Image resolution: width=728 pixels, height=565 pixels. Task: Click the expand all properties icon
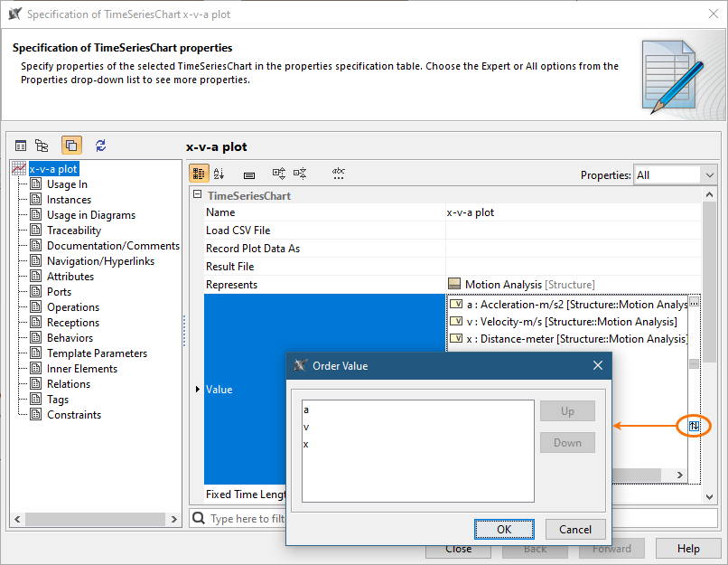[x=279, y=174]
